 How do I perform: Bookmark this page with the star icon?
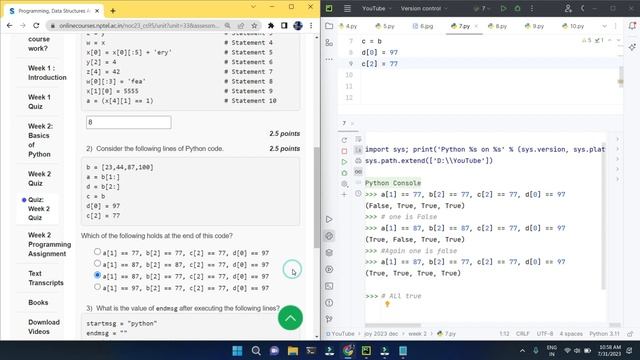254,25
